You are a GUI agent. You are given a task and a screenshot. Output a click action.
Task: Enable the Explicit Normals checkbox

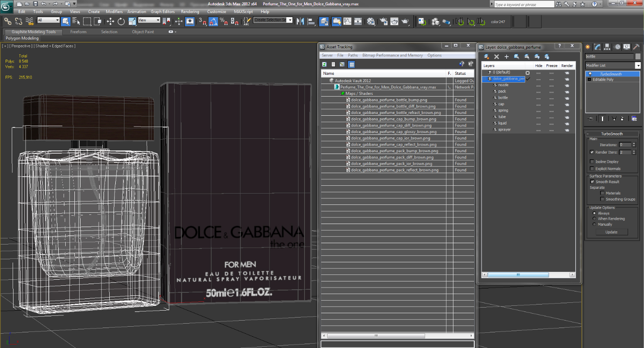pyautogui.click(x=592, y=169)
